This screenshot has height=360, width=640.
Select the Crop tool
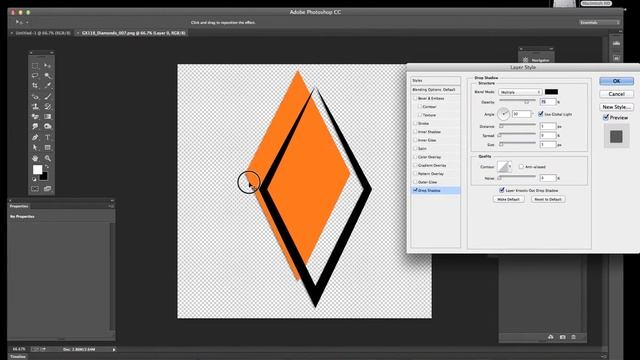[35, 86]
